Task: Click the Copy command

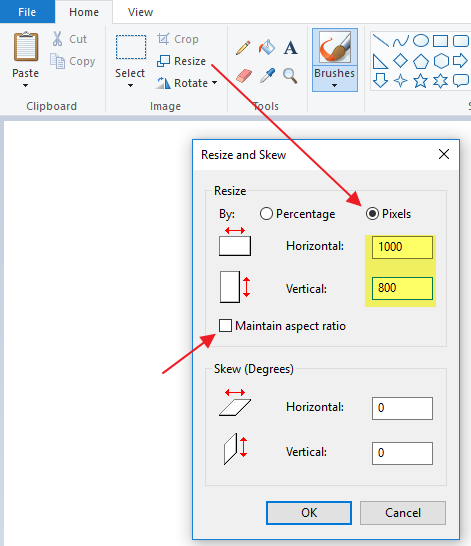Action: coord(72,61)
